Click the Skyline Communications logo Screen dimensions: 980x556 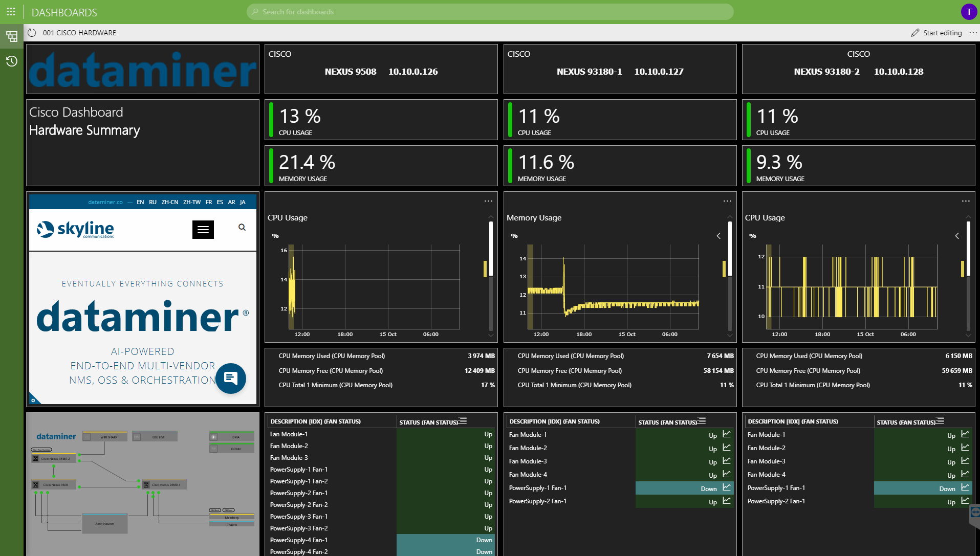(x=75, y=229)
